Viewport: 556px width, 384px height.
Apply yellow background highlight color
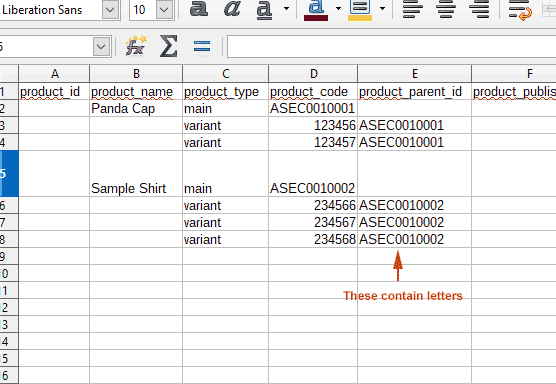(x=360, y=10)
